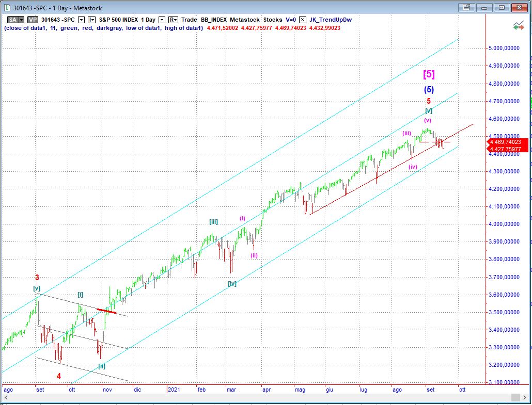Click the Trade label in the toolbar
The image size is (532, 405).
point(189,20)
